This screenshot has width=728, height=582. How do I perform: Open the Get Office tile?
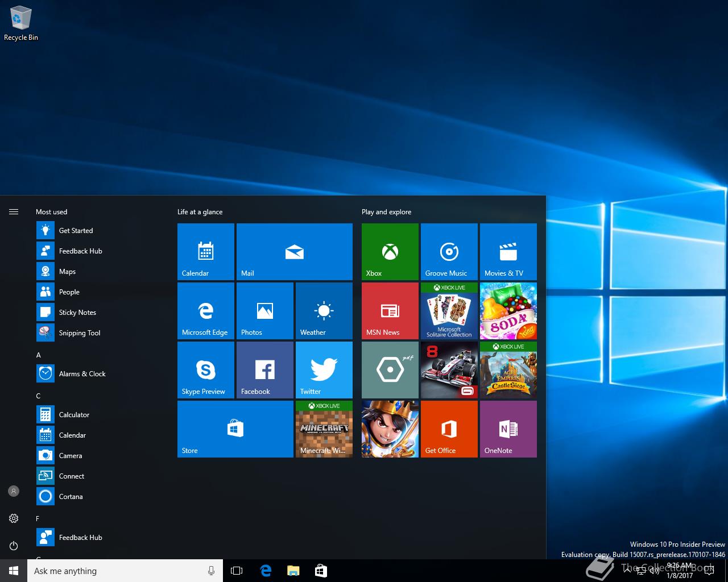[449, 429]
